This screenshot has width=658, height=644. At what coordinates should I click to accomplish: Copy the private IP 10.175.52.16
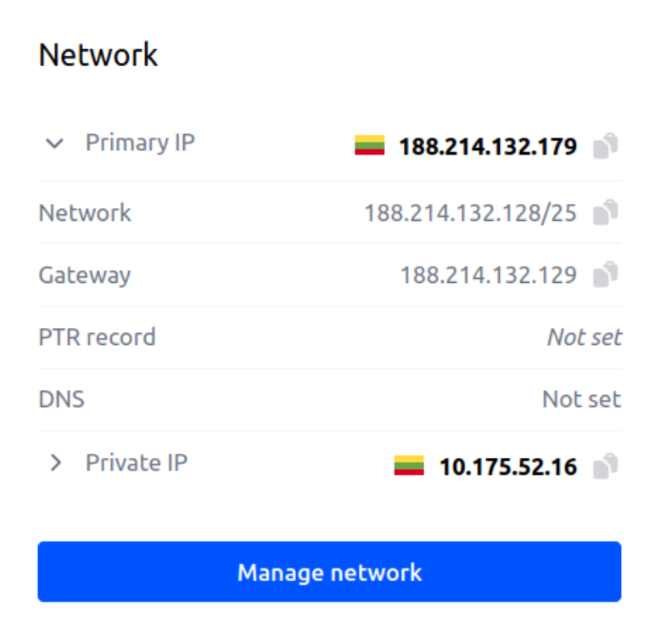point(606,466)
